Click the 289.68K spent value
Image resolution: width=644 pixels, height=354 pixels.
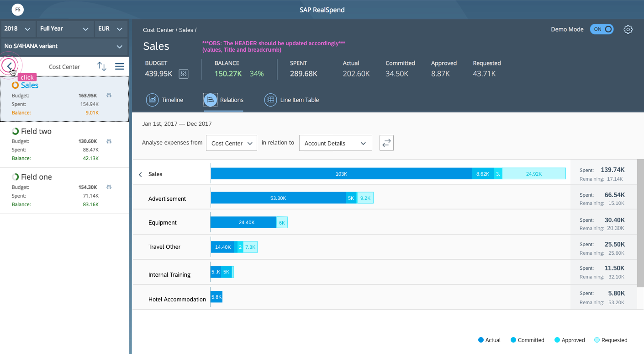click(304, 74)
